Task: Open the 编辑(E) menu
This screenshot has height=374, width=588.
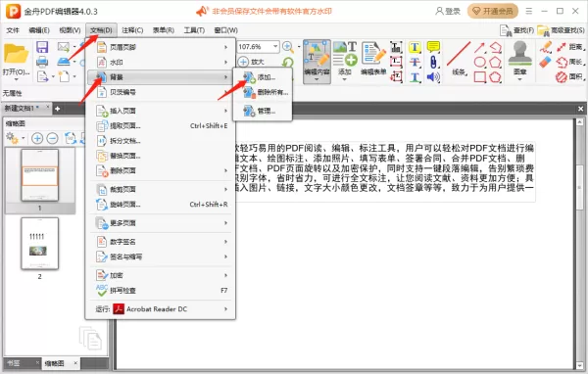Action: pos(39,30)
